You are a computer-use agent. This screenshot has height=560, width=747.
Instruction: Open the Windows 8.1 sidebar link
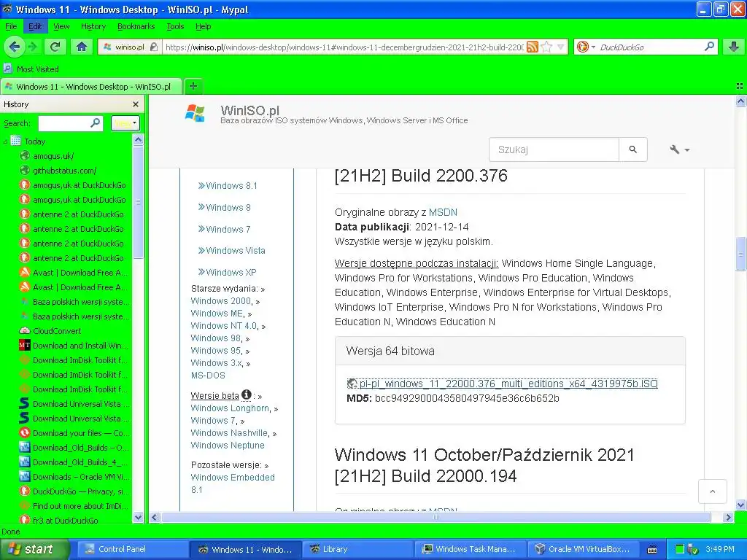231,186
